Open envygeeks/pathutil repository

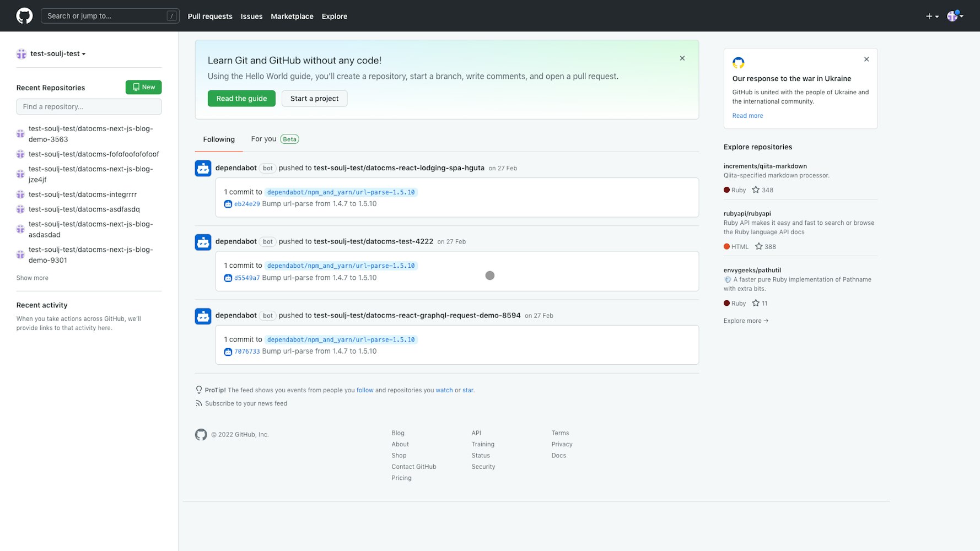point(752,271)
